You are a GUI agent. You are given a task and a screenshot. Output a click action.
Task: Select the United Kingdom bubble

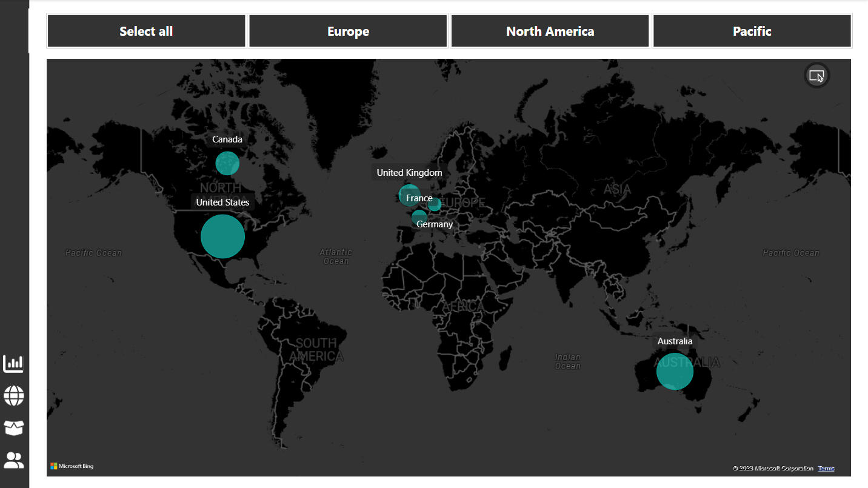[x=410, y=195]
